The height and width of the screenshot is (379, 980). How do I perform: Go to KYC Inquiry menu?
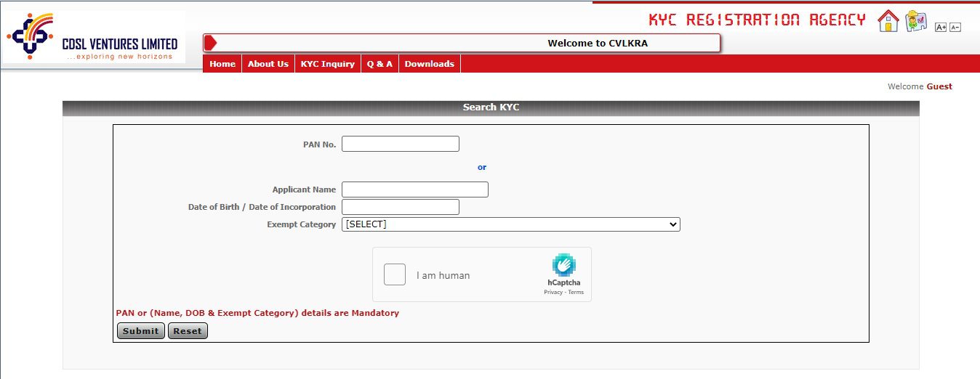click(x=328, y=64)
